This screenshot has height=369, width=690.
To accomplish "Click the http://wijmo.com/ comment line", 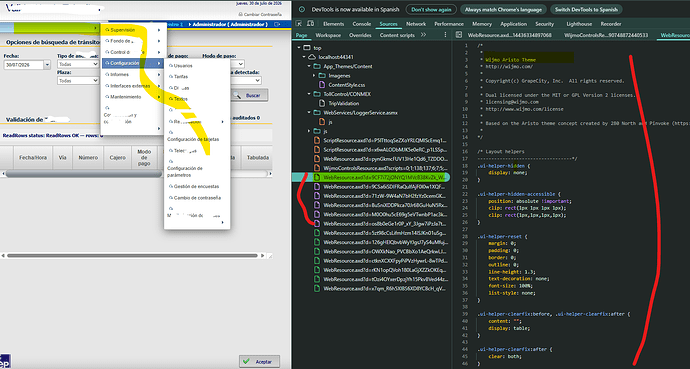I will click(509, 67).
